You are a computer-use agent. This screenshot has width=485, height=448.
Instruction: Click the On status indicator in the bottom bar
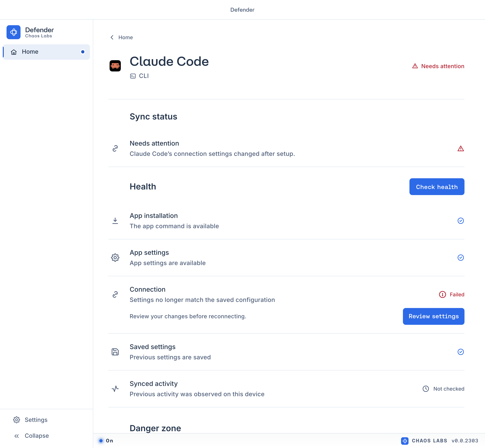pyautogui.click(x=106, y=441)
